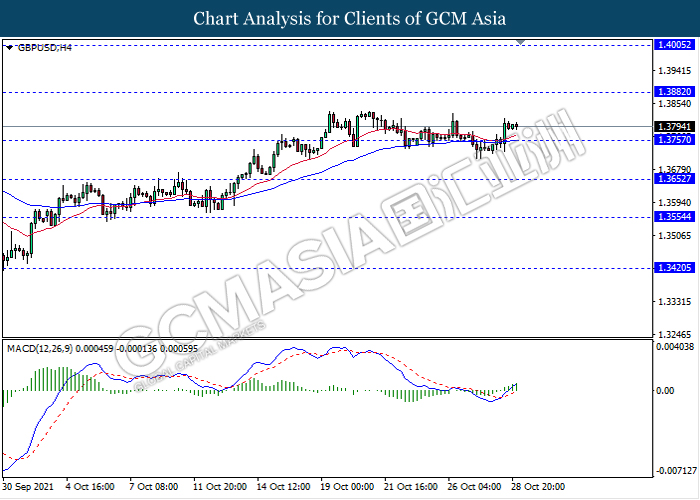Image resolution: width=700 pixels, height=500 pixels.
Task: Click the 14 Oct 12:00 time label
Action: point(283,487)
